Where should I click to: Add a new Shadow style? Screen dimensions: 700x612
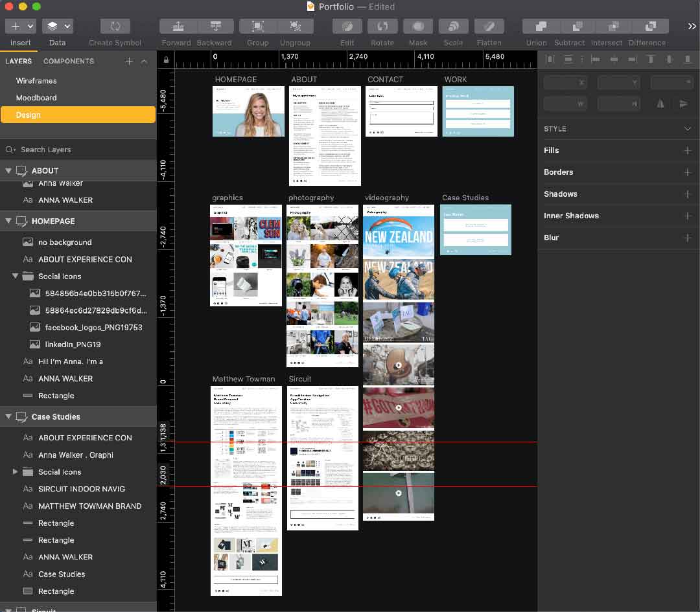pyautogui.click(x=688, y=194)
